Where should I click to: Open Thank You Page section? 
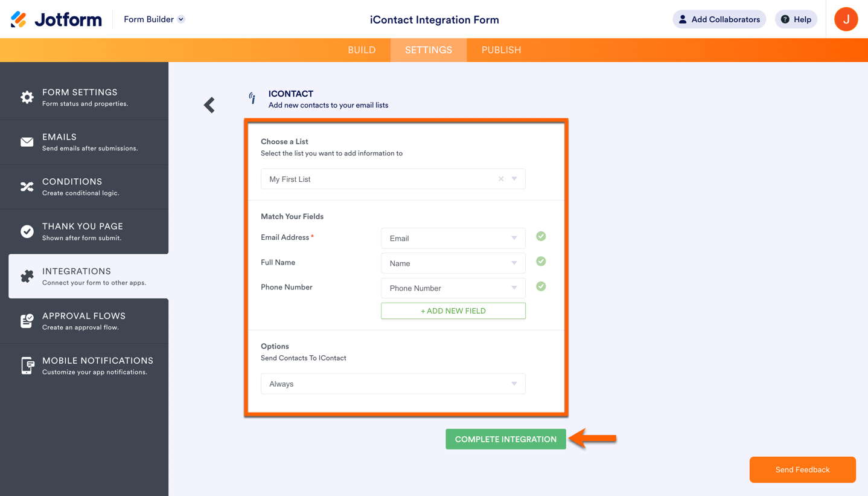[x=84, y=231]
